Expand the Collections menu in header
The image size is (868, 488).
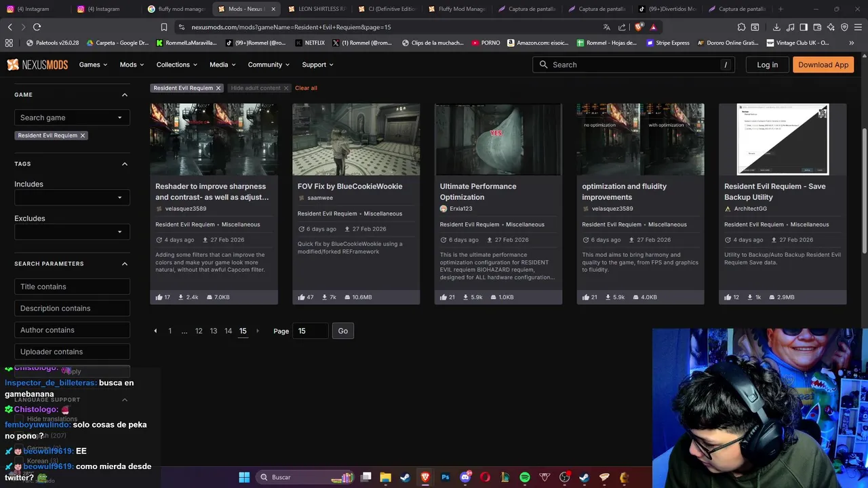tap(176, 64)
